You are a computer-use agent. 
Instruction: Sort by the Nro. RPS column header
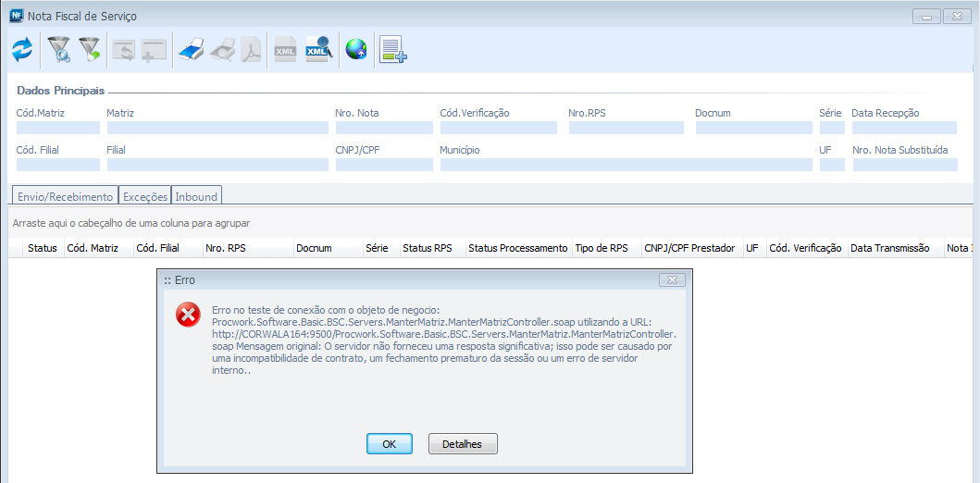pos(247,248)
